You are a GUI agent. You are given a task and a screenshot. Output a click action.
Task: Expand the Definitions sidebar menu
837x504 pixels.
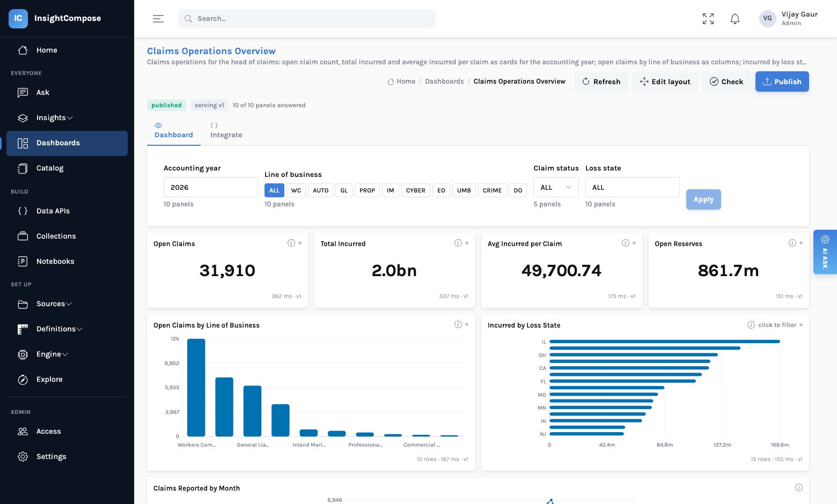(79, 329)
